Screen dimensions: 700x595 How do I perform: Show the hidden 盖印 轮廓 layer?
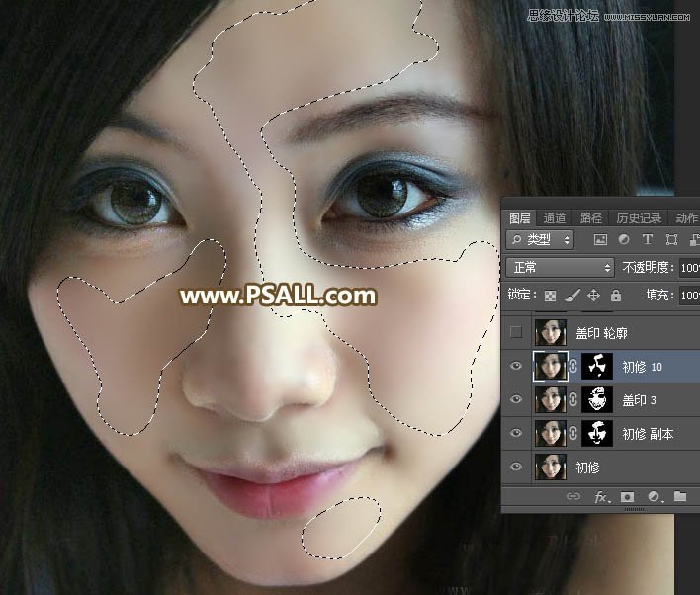click(x=516, y=332)
